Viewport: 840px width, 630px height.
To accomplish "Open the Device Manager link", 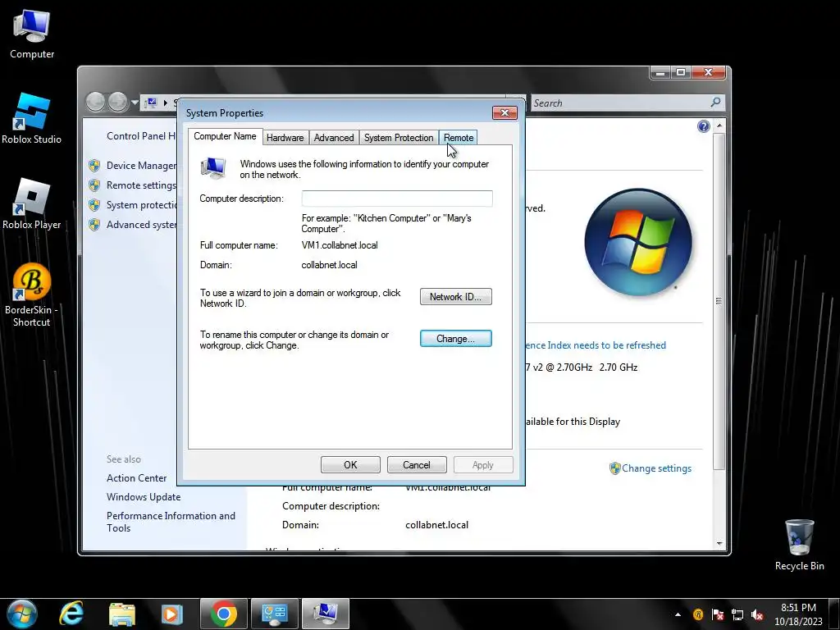I will tap(141, 166).
